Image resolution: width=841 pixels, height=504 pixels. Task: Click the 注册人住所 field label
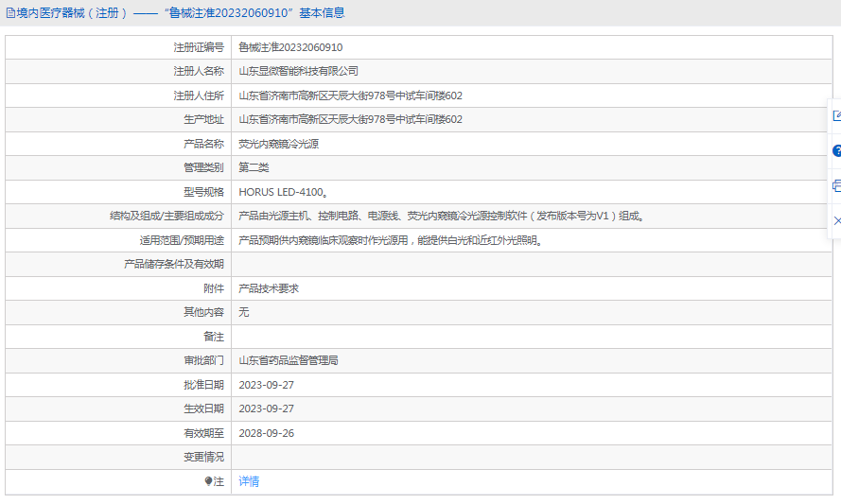[199, 96]
